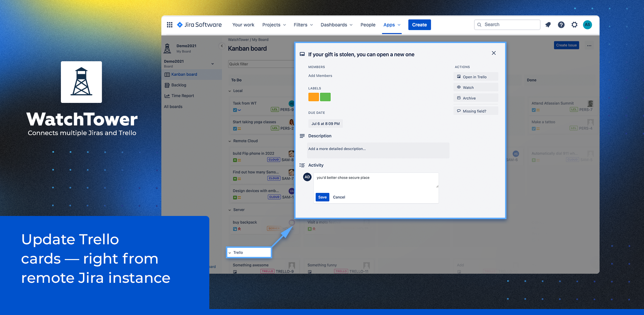Screen dimensions: 644x315
Task: Open the board more options ellipsis
Action: 589,45
